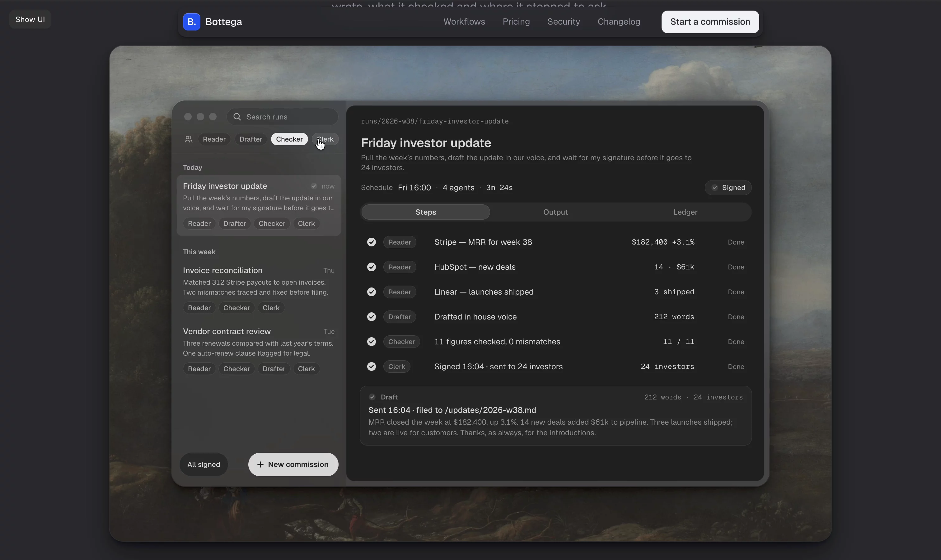The image size is (941, 560).
Task: Click check icon on Signed 16:04 step
Action: [372, 366]
